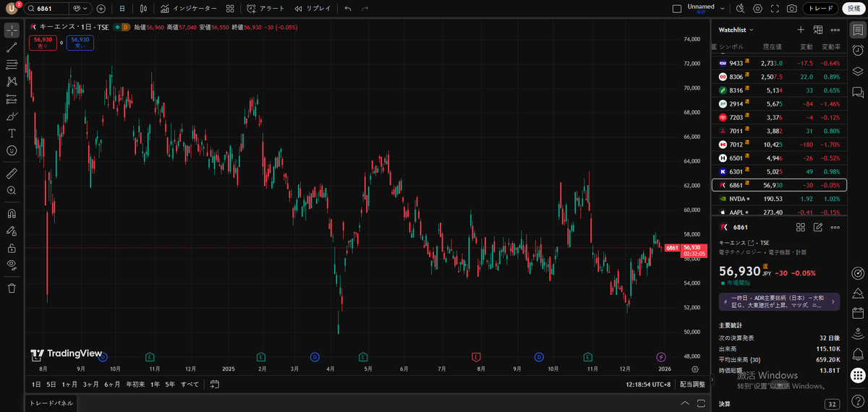Viewport: 868px width, 412px height.
Task: Select the 年初来 time range
Action: pos(135,385)
